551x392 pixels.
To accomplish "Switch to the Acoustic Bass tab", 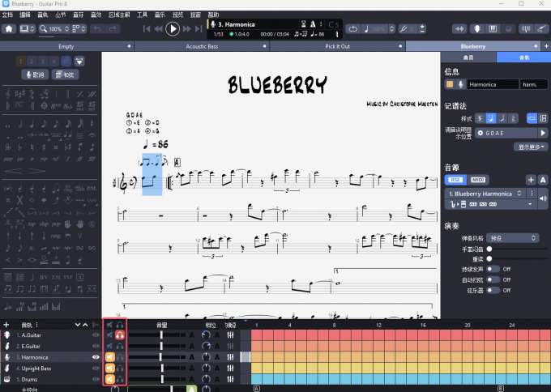I will 203,47.
